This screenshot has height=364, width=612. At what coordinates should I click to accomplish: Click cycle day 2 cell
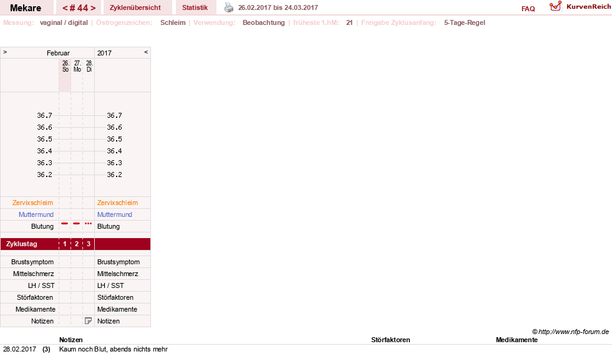[77, 244]
